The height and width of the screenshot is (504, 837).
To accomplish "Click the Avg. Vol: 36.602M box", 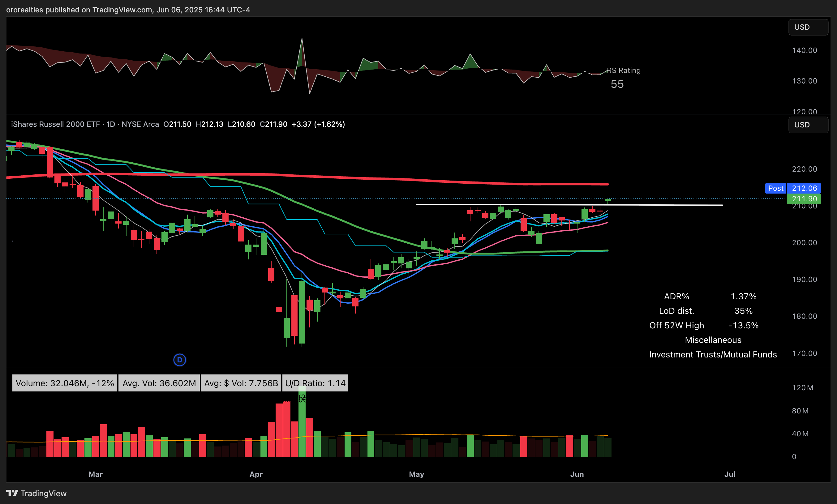I will (x=159, y=383).
